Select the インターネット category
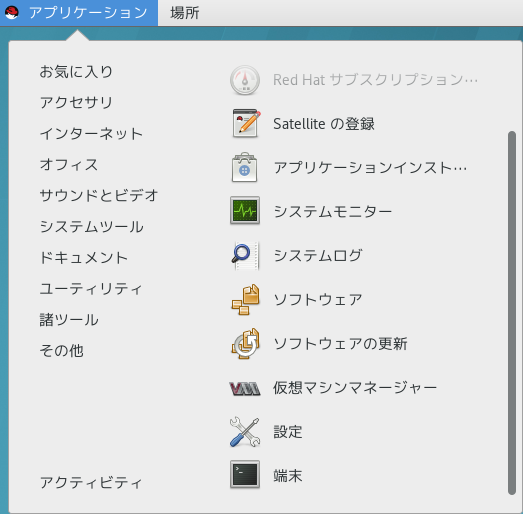523x514 pixels. pyautogui.click(x=91, y=133)
